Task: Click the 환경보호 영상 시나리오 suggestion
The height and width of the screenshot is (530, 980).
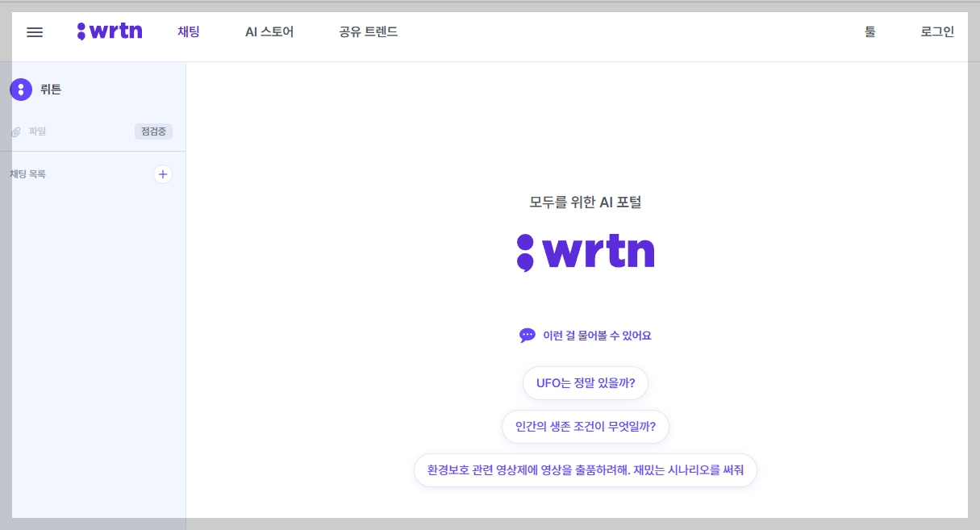Action: pos(586,469)
